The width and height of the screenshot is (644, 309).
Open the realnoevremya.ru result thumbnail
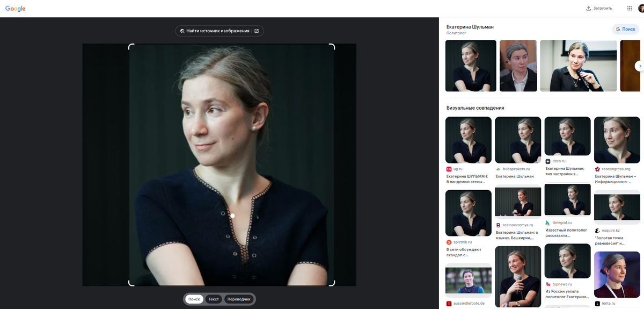tap(518, 202)
